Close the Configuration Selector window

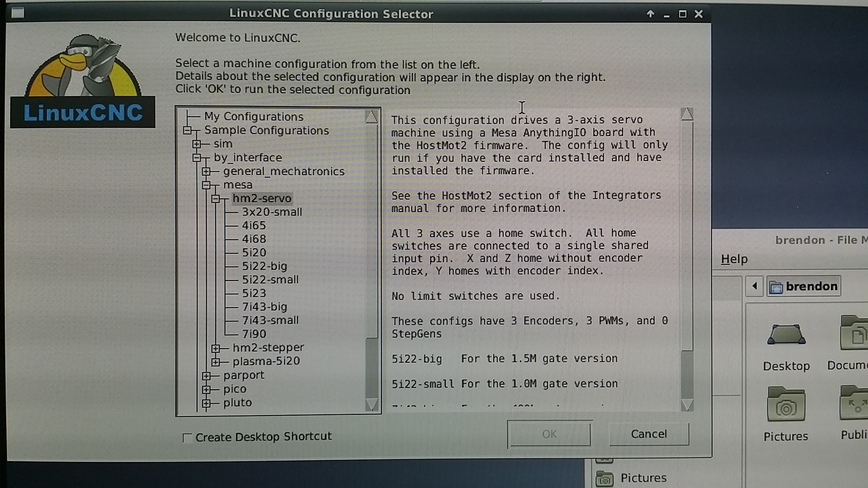699,14
